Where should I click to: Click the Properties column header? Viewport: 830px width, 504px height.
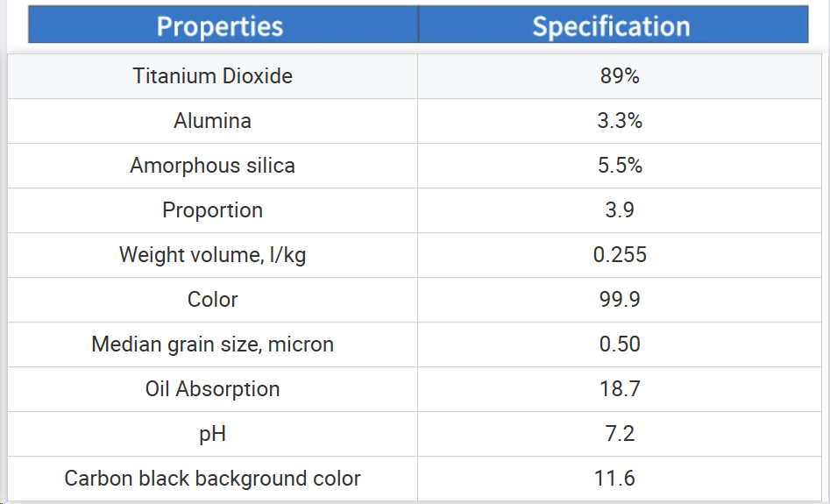[223, 25]
